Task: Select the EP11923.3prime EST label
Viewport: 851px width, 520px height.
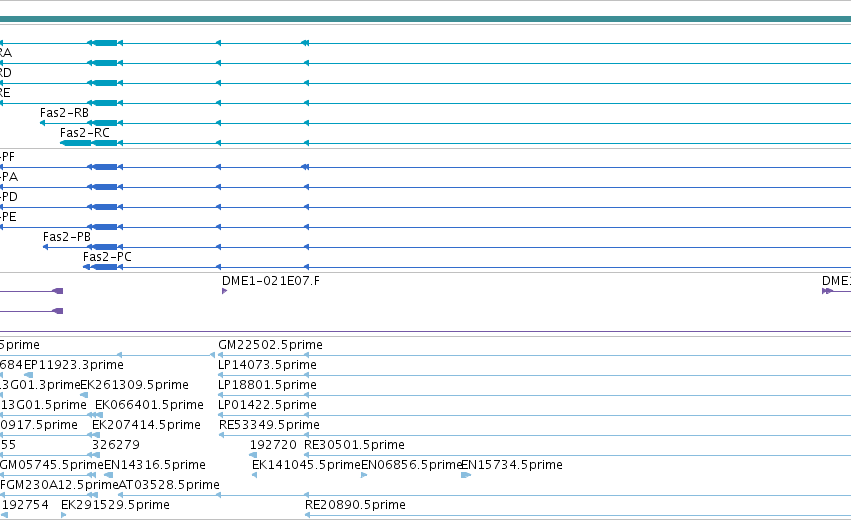Action: point(74,365)
